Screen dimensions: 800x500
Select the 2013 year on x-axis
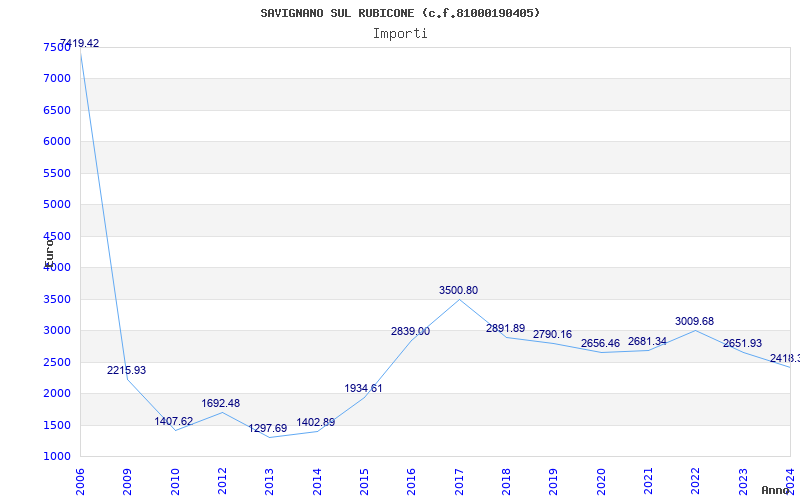(270, 480)
